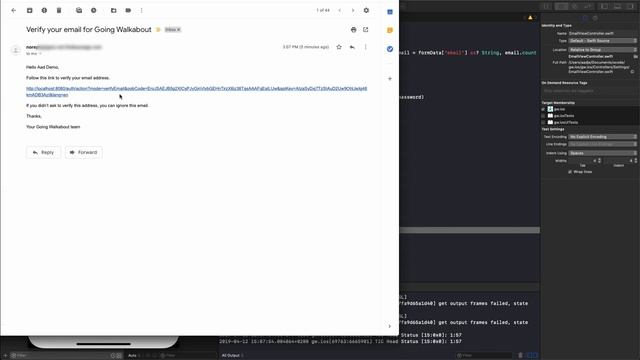Viewport: 640px width, 360px height.
Task: Click the console Filter field
Action: pyautogui.click(x=484, y=356)
